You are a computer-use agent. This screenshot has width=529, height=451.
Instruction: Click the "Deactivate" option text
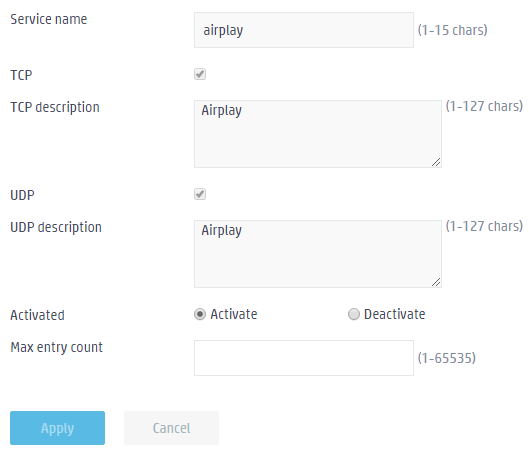click(394, 314)
